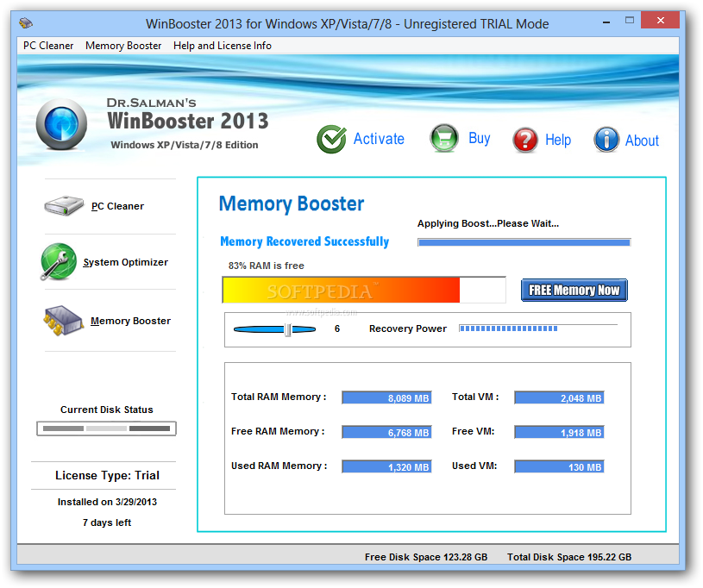
Task: Click '7 days left' text
Action: 107,522
